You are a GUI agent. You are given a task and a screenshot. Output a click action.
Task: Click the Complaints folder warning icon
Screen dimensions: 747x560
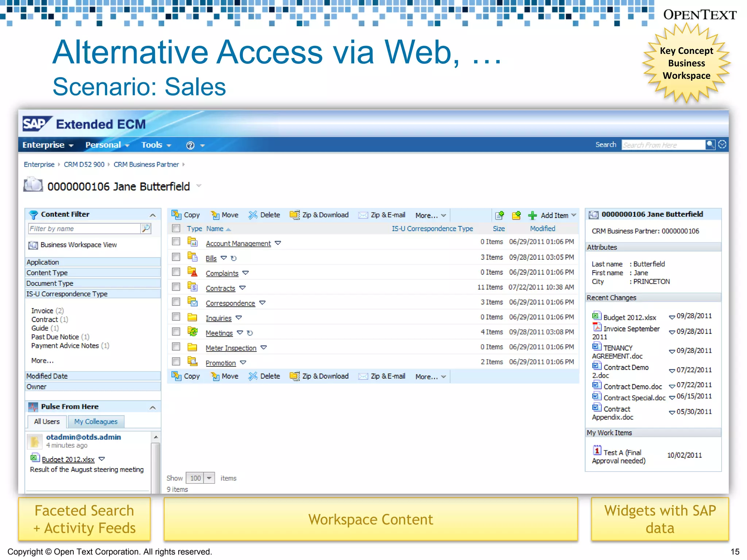coord(192,272)
